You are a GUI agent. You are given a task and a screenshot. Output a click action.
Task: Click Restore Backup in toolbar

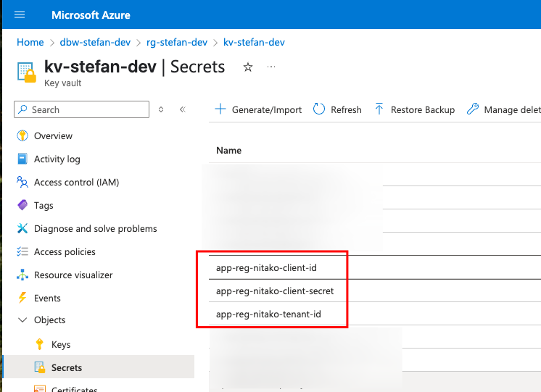pos(414,109)
